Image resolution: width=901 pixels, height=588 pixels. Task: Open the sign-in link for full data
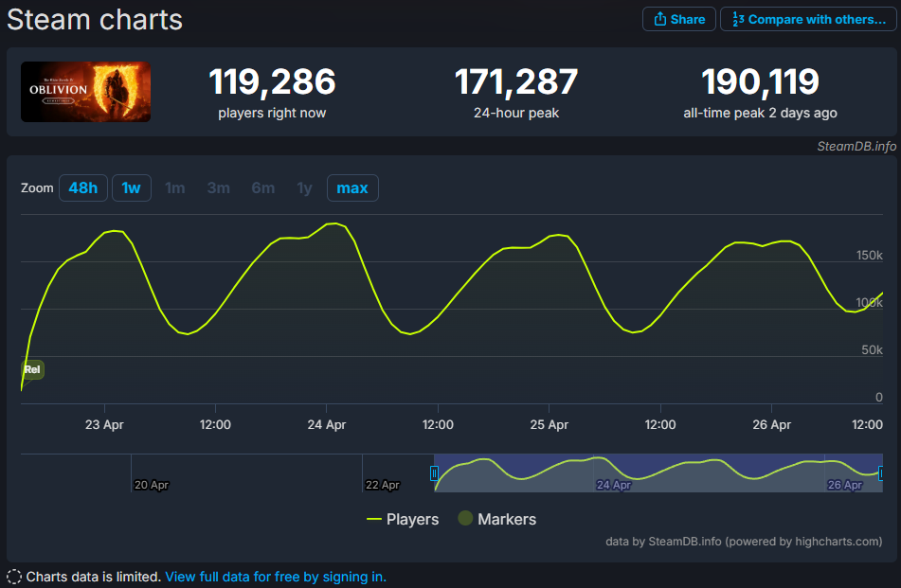[276, 577]
